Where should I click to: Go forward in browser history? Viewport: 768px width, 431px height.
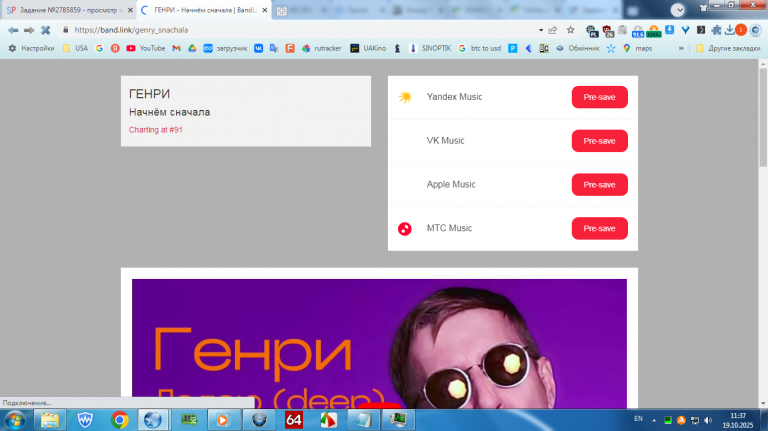pos(29,30)
